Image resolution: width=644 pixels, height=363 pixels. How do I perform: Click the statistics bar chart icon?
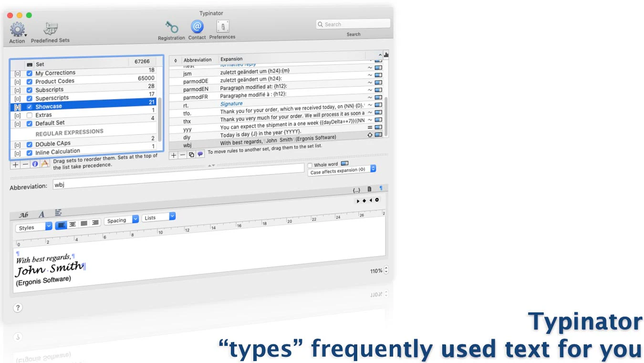(386, 55)
